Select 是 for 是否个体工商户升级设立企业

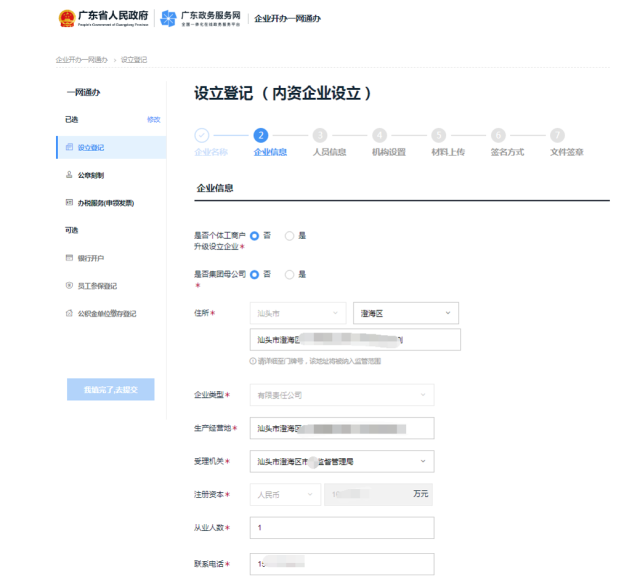pos(289,236)
